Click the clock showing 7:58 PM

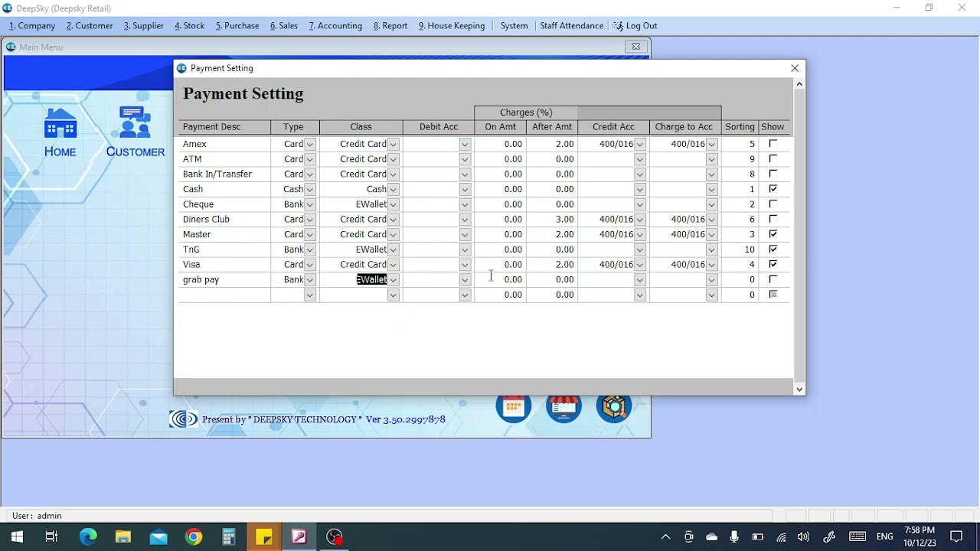click(919, 530)
